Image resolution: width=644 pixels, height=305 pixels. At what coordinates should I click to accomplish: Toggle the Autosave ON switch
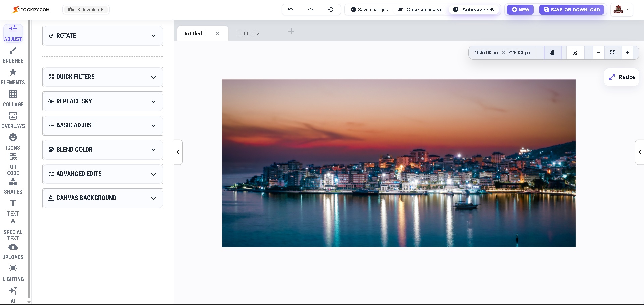[x=474, y=10]
